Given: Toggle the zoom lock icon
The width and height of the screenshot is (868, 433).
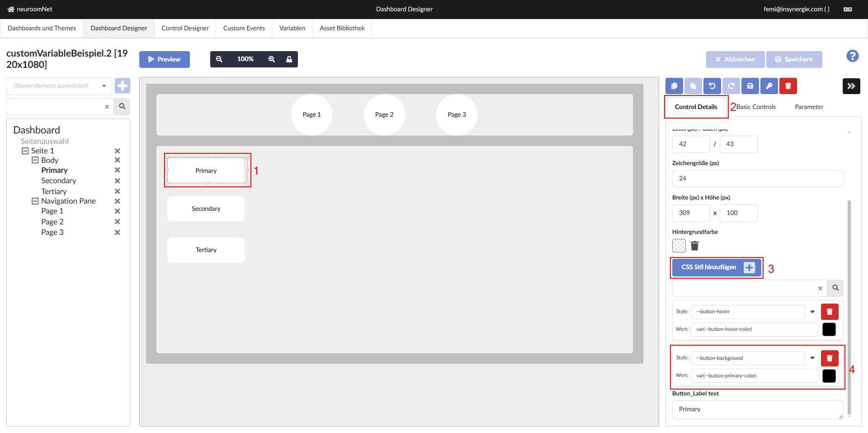Looking at the screenshot, I should [x=289, y=59].
